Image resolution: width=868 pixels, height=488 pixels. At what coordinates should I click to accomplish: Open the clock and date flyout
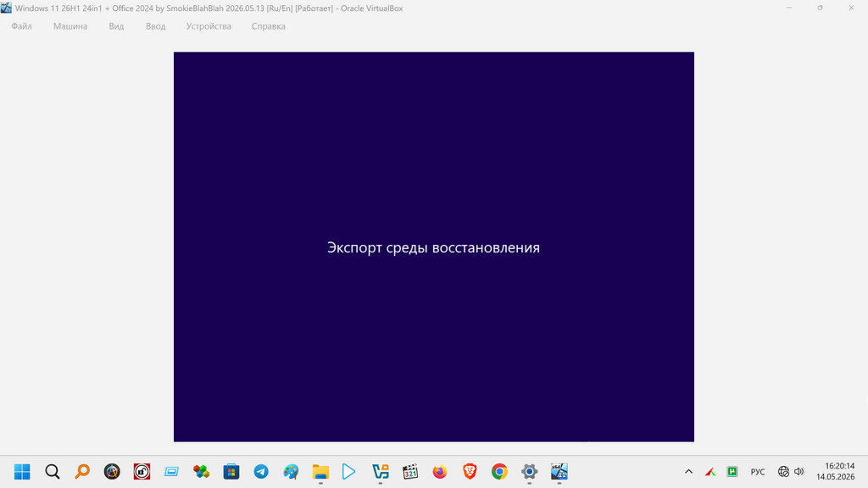836,471
